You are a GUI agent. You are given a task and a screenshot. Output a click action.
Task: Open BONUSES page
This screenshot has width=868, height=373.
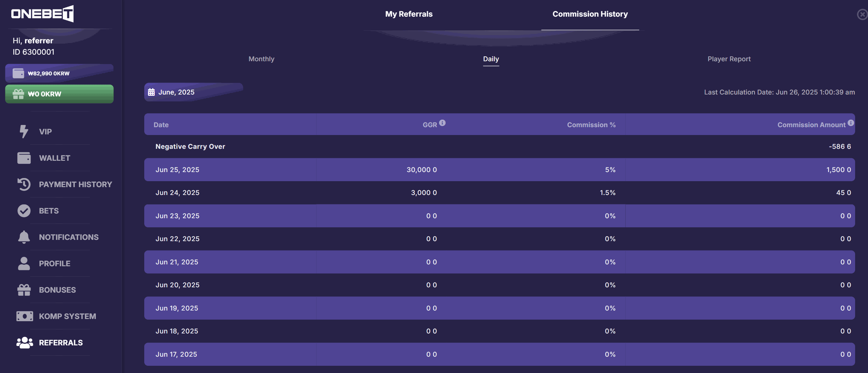pyautogui.click(x=57, y=290)
